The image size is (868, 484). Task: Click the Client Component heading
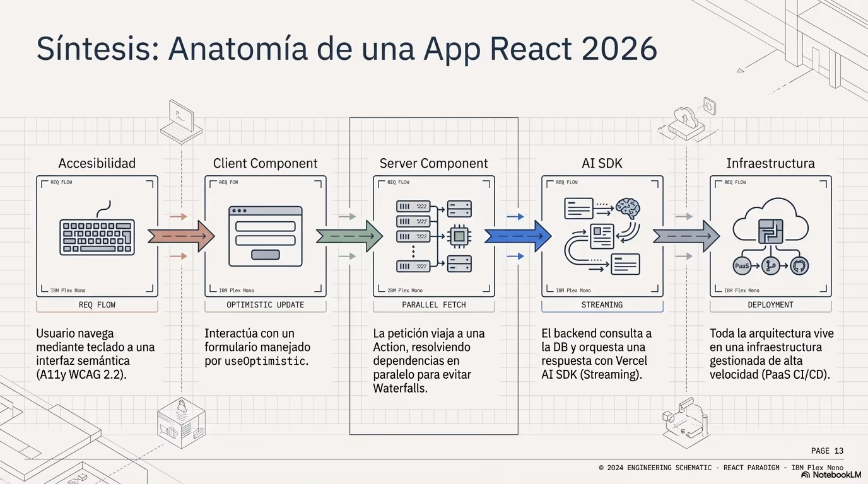[x=266, y=163]
